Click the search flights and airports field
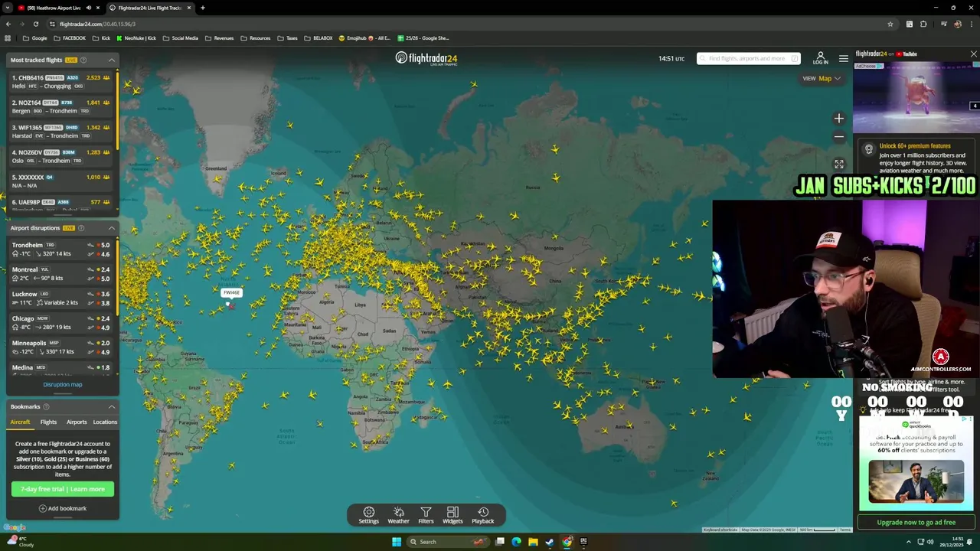Image resolution: width=980 pixels, height=551 pixels. click(748, 58)
